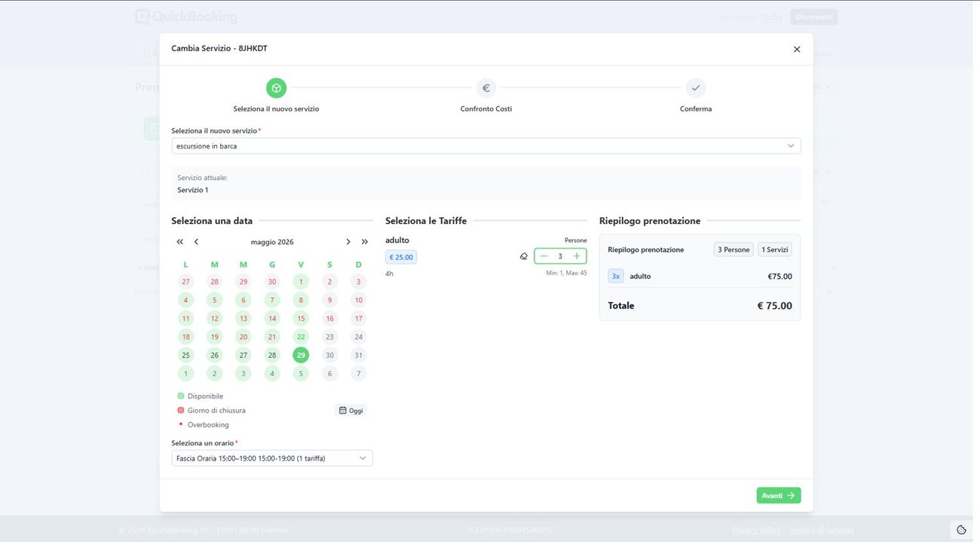The image size is (980, 542).
Task: Jump back one year with double-left arrow
Action: click(180, 242)
